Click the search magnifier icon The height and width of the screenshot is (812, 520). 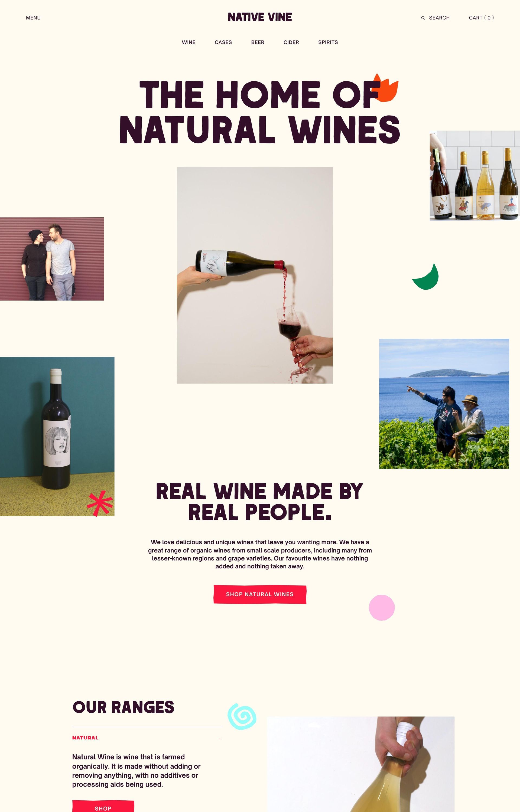423,18
